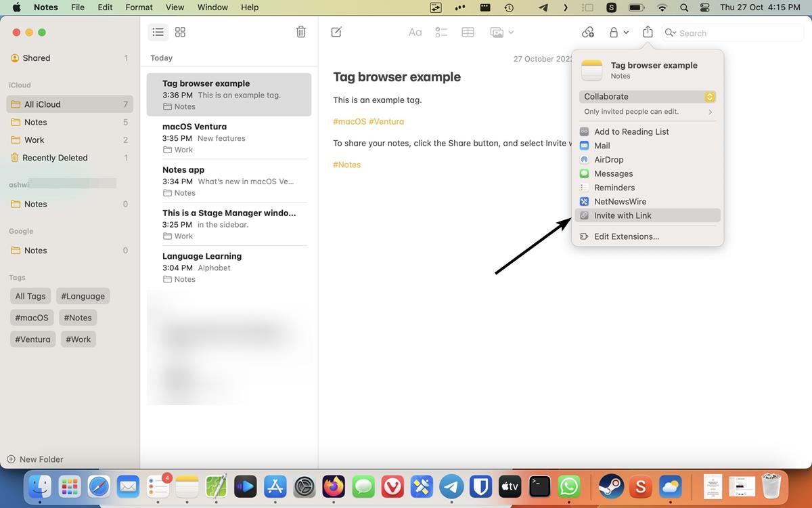The width and height of the screenshot is (812, 508).
Task: Open the Format menu
Action: (x=139, y=7)
